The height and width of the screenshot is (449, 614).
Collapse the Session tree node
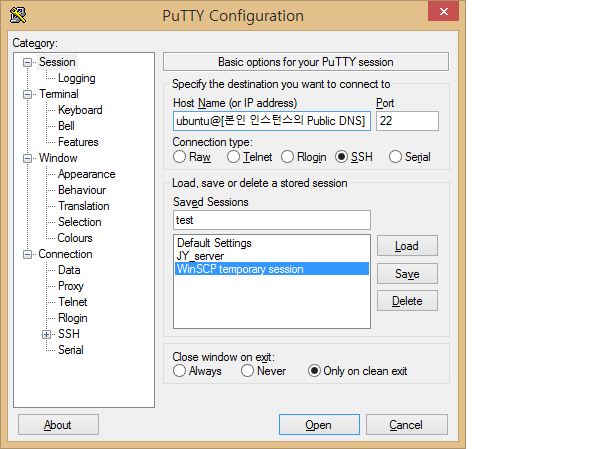(x=27, y=63)
